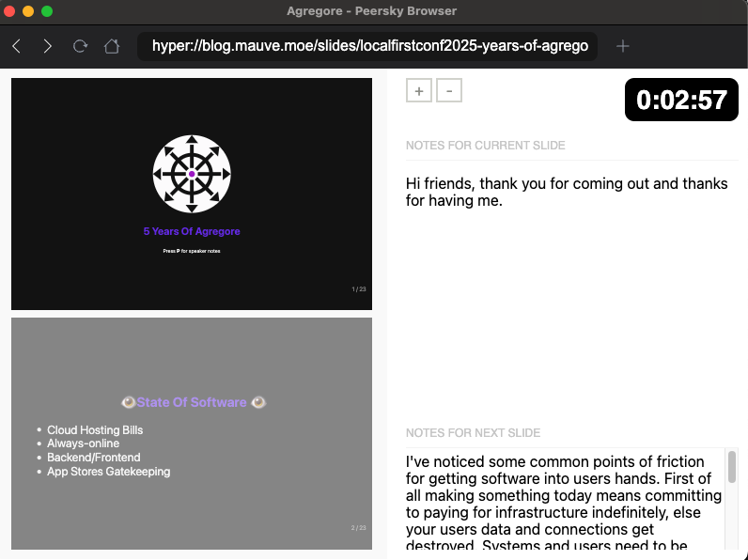The image size is (748, 560).
Task: Click the 'NOTES FOR NEXT SLIDE' label
Action: tap(473, 433)
